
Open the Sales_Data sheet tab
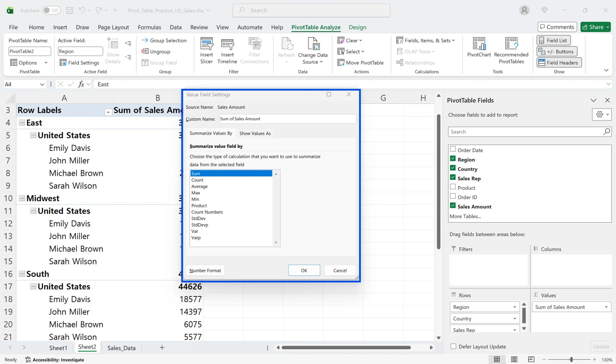click(x=121, y=347)
